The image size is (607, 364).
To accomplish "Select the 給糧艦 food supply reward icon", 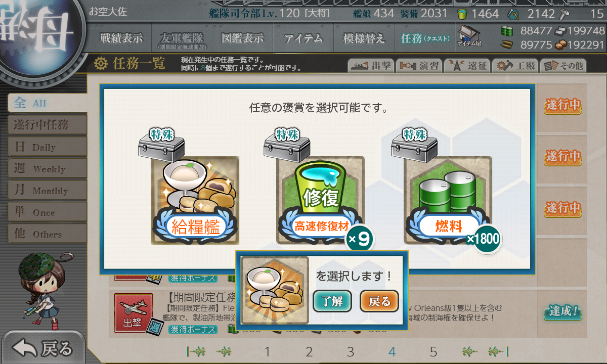I will (195, 200).
